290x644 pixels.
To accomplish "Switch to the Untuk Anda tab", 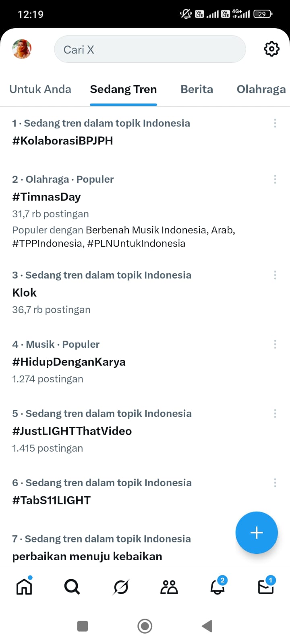I will (x=40, y=89).
